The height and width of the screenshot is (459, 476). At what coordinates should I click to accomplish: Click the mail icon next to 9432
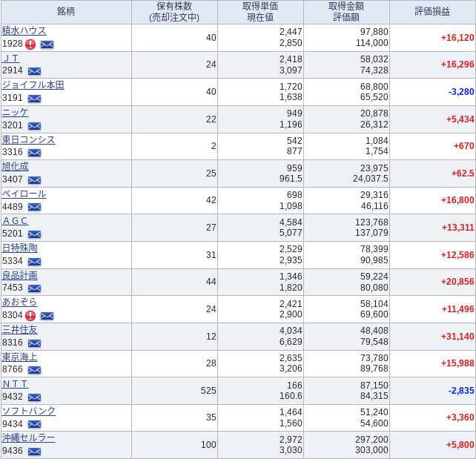click(34, 397)
